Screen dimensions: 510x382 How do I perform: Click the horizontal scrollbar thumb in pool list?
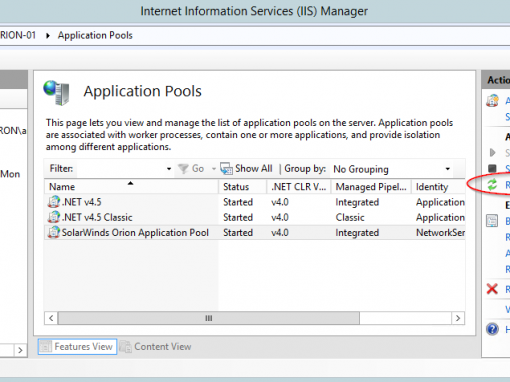pos(209,318)
